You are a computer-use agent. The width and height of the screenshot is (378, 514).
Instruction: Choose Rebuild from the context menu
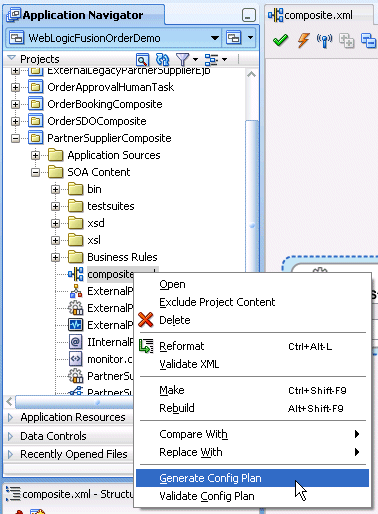(x=252, y=408)
